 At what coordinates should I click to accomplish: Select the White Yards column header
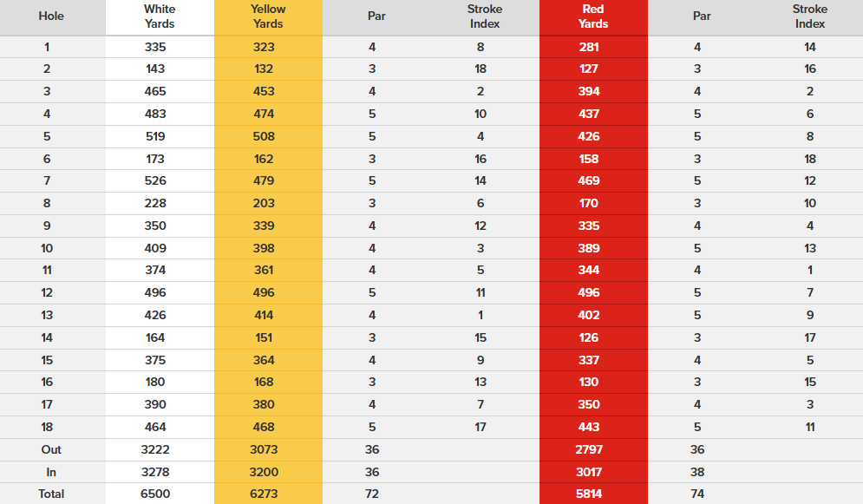click(160, 16)
